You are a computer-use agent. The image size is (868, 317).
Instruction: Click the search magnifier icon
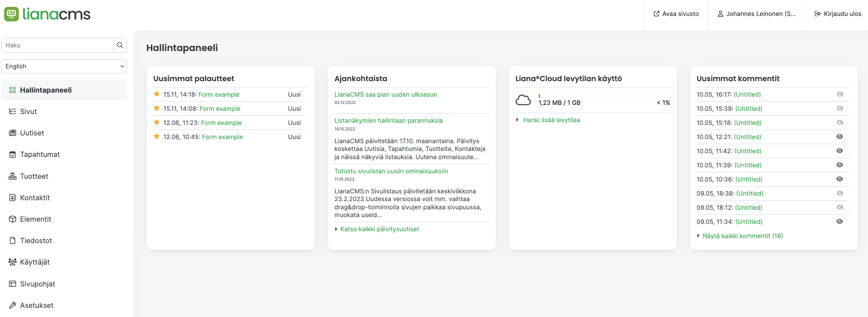point(120,45)
